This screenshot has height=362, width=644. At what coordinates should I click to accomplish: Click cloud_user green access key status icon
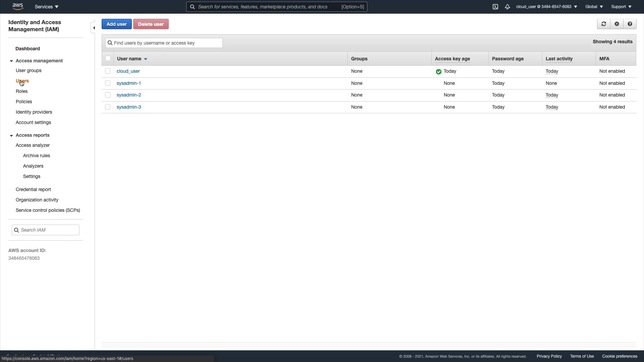[438, 71]
